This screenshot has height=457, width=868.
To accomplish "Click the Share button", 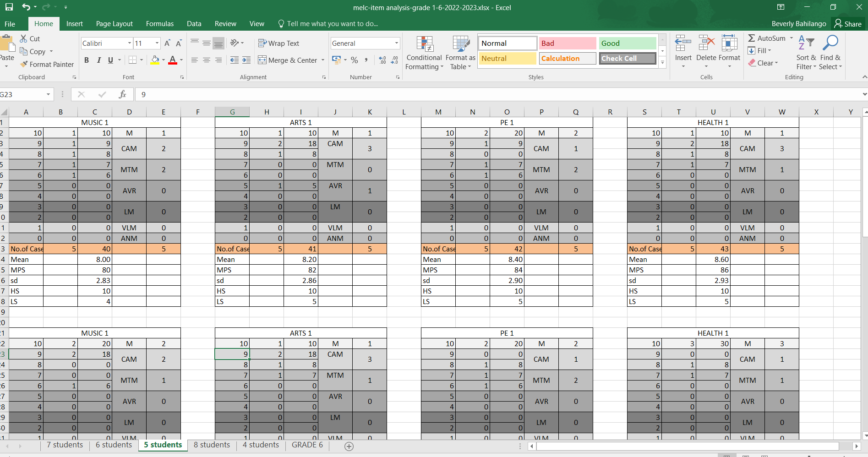I will 848,24.
